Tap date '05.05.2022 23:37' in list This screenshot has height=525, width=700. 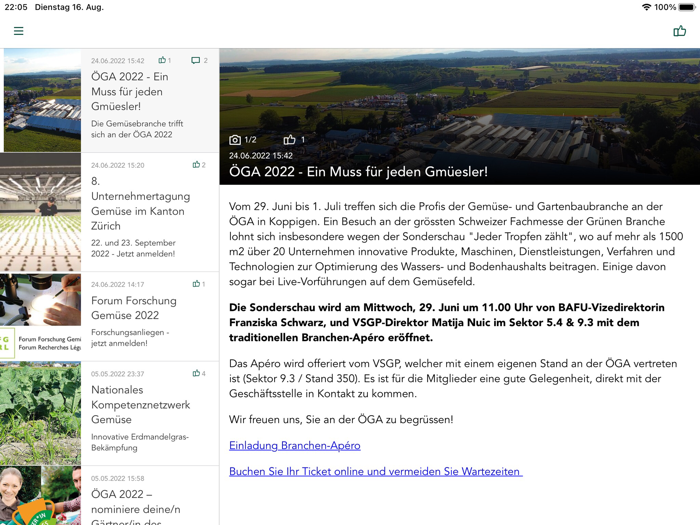pos(117,374)
